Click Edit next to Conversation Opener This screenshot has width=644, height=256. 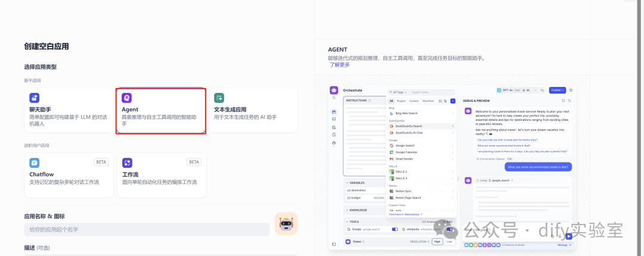[510, 158]
